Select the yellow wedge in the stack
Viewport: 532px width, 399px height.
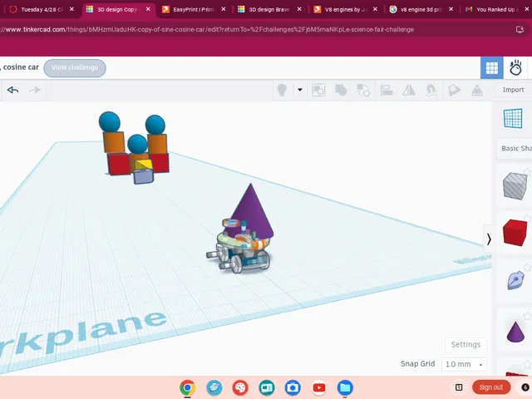coord(144,165)
